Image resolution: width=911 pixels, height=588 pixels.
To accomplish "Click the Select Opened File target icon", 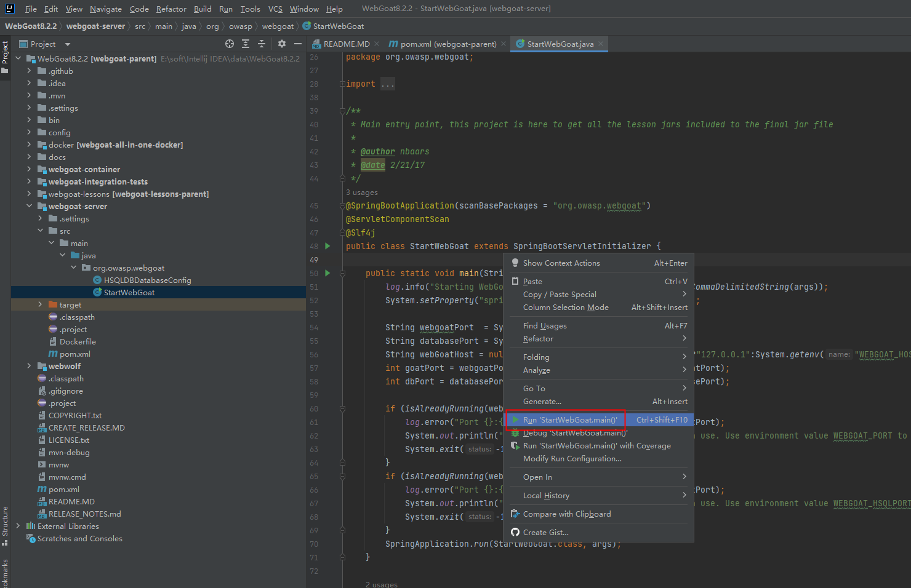I will click(230, 44).
